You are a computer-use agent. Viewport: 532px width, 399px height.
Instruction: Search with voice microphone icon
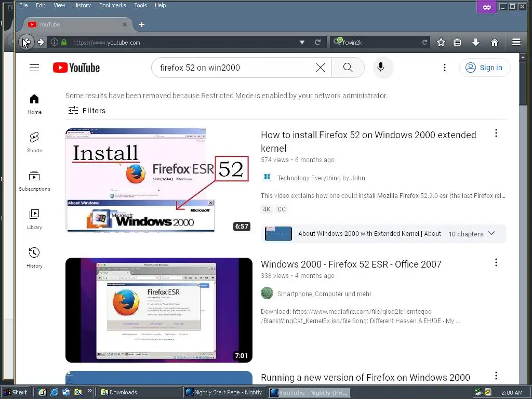pyautogui.click(x=381, y=67)
